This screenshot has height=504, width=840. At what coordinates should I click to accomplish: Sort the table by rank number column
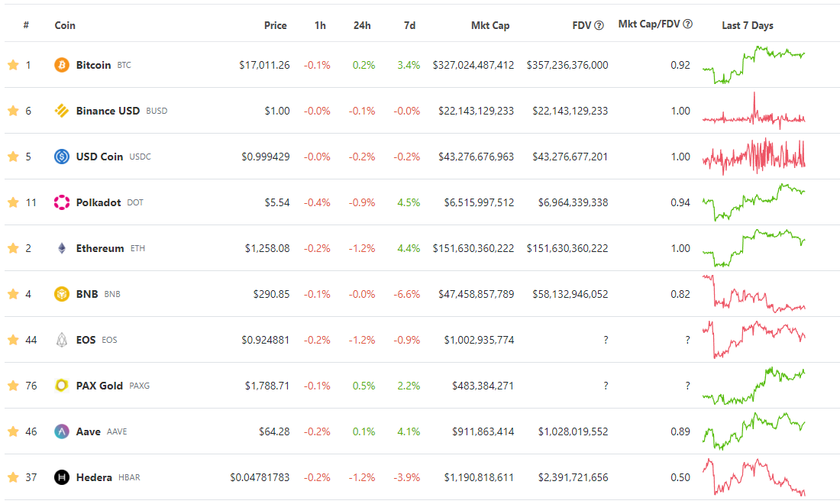26,25
